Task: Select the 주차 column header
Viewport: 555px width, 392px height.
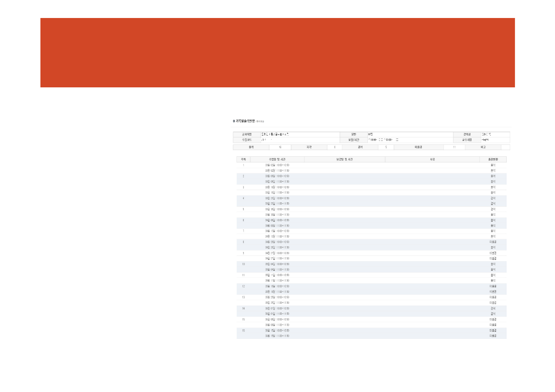Action: (x=243, y=159)
